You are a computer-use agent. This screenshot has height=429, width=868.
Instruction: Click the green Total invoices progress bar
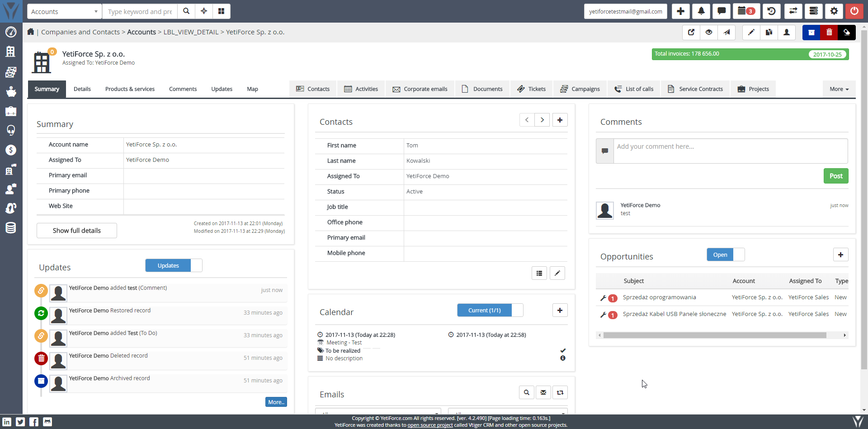coord(750,54)
